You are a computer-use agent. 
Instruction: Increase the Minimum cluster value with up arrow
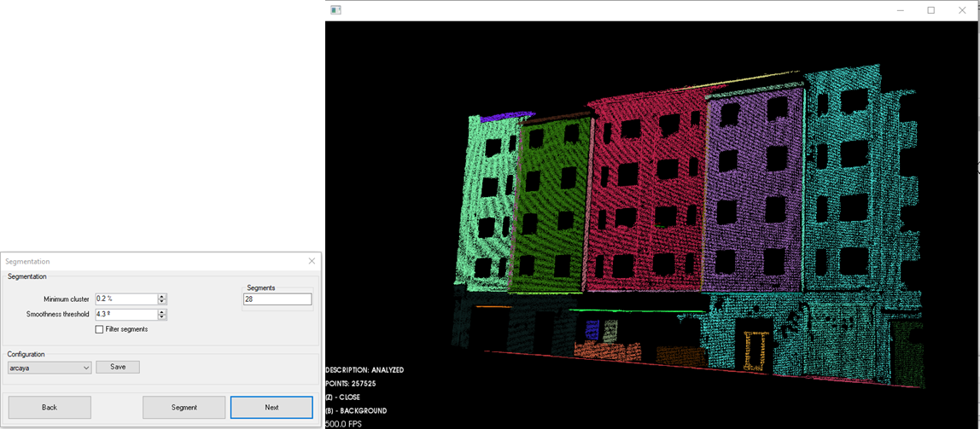click(x=162, y=297)
